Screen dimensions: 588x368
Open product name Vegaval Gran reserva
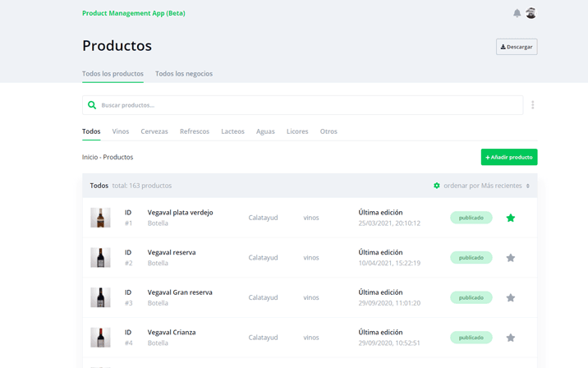(x=180, y=292)
